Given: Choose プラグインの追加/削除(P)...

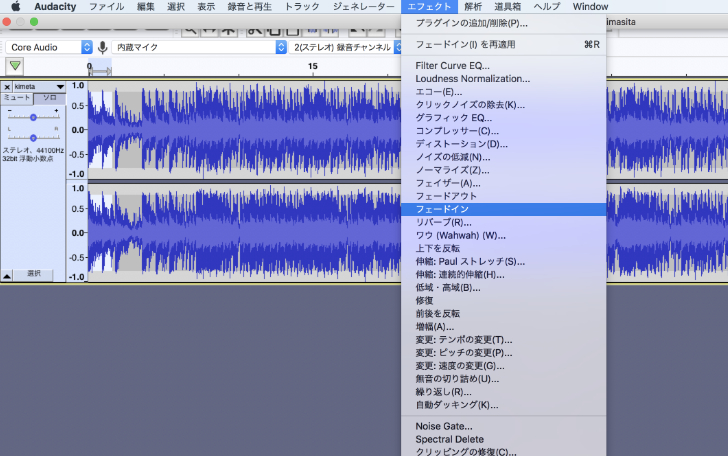Looking at the screenshot, I should pyautogui.click(x=504, y=23).
